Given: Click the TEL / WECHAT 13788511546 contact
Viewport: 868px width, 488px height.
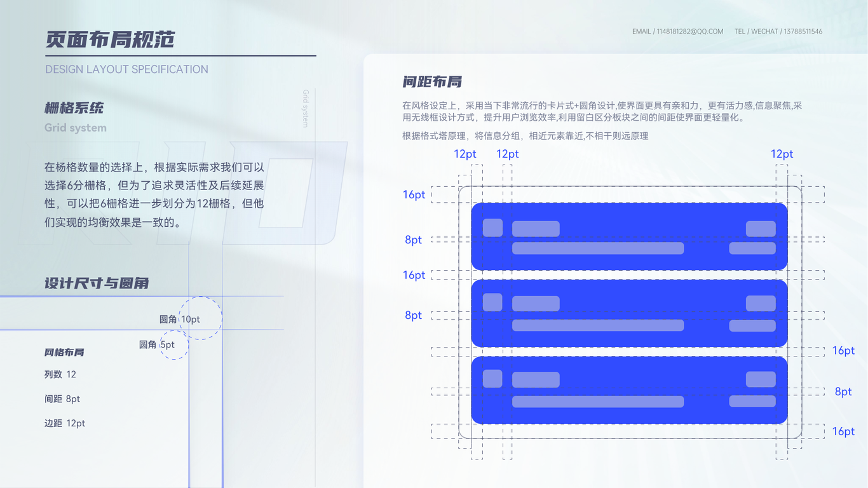Looking at the screenshot, I should click(778, 31).
